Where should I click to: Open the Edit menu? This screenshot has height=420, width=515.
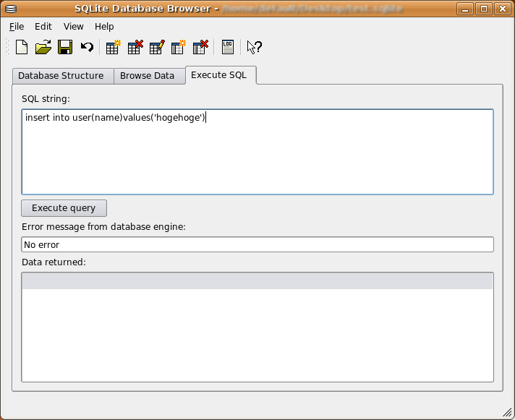tap(43, 27)
